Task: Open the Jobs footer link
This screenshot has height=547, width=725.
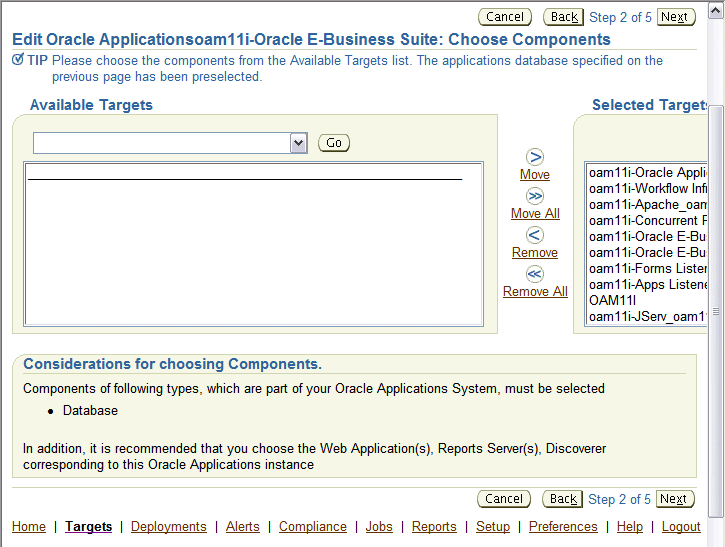Action: [x=379, y=527]
